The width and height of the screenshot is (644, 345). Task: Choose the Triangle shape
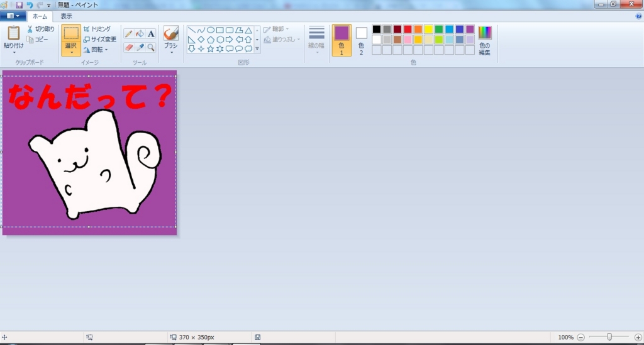click(x=248, y=30)
